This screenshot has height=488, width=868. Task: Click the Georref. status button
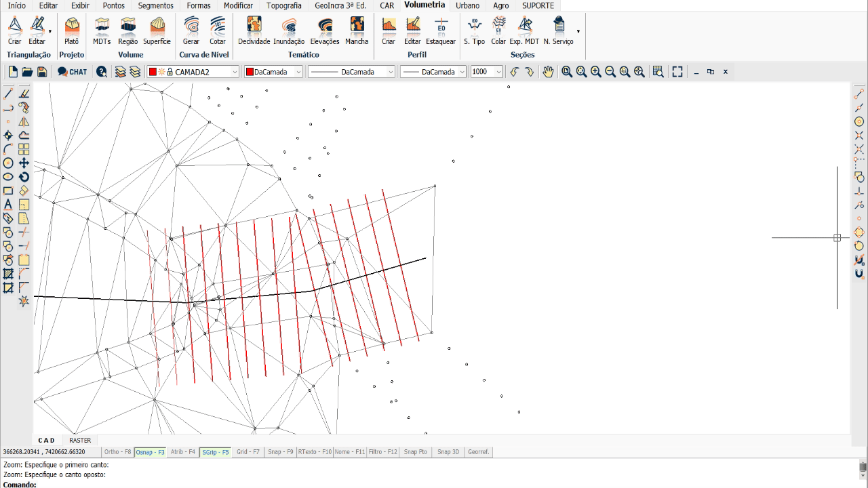pyautogui.click(x=478, y=452)
